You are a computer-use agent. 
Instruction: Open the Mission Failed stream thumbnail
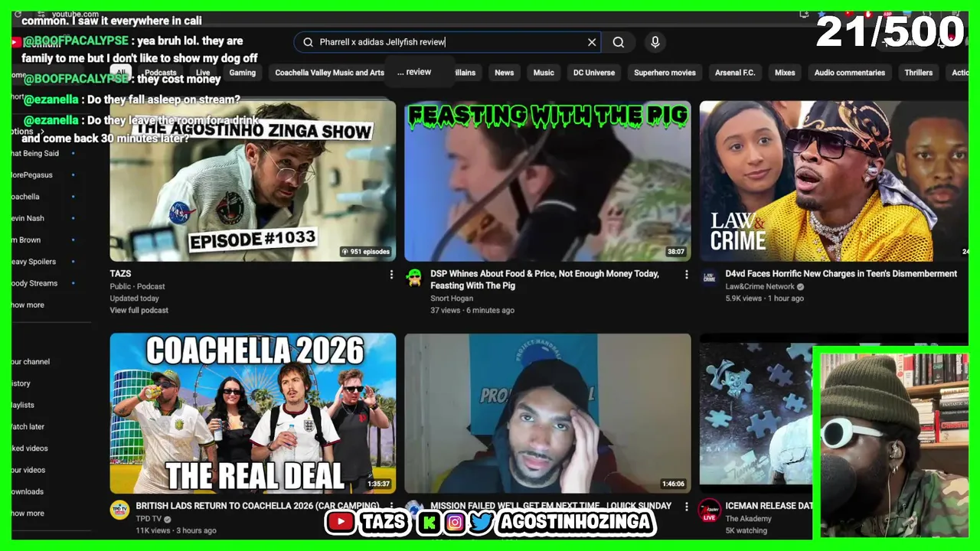(x=547, y=413)
